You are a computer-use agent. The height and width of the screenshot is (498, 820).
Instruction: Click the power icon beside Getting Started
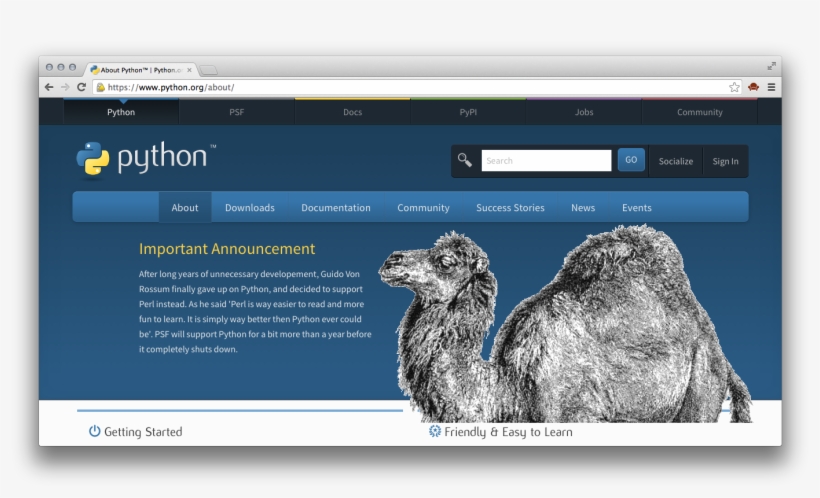(94, 431)
